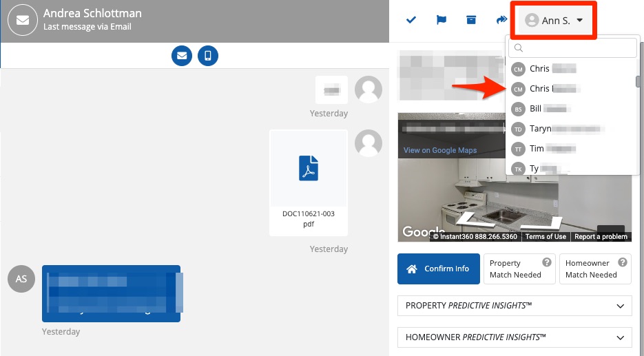
Task: Click the flag icon in toolbar
Action: pyautogui.click(x=442, y=20)
